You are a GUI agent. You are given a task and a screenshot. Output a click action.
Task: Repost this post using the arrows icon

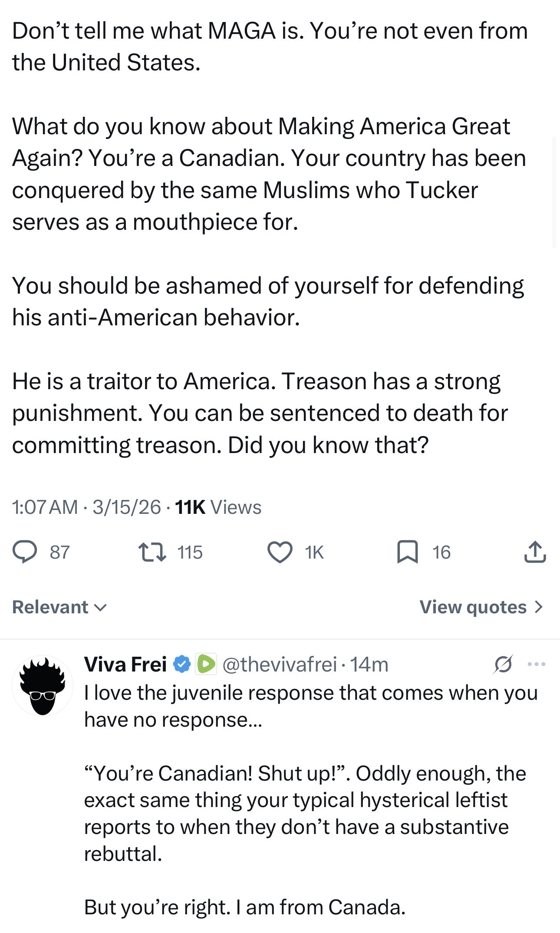click(152, 552)
